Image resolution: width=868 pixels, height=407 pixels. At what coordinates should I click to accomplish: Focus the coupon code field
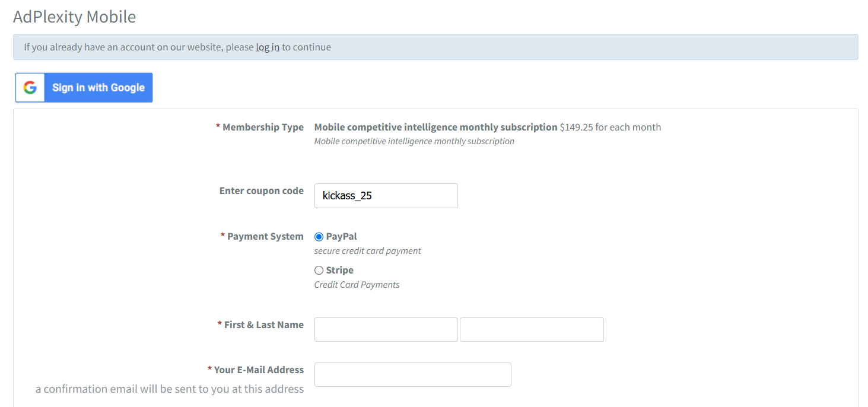pos(386,196)
